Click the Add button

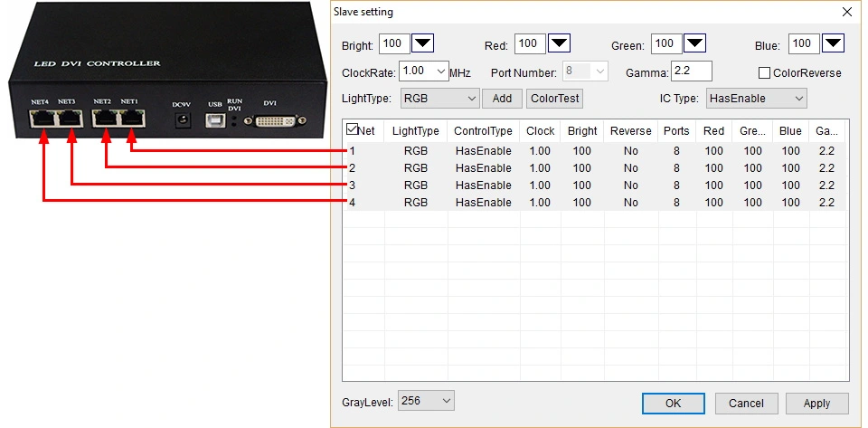click(502, 99)
